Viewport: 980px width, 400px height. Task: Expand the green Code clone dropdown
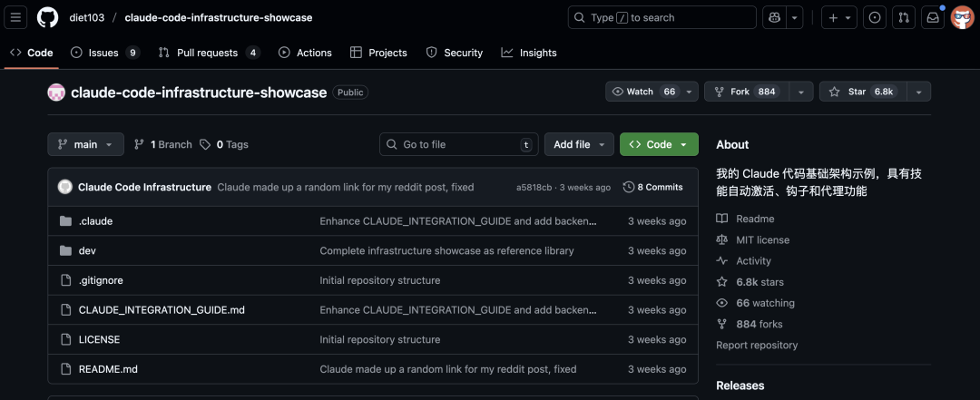coord(659,144)
